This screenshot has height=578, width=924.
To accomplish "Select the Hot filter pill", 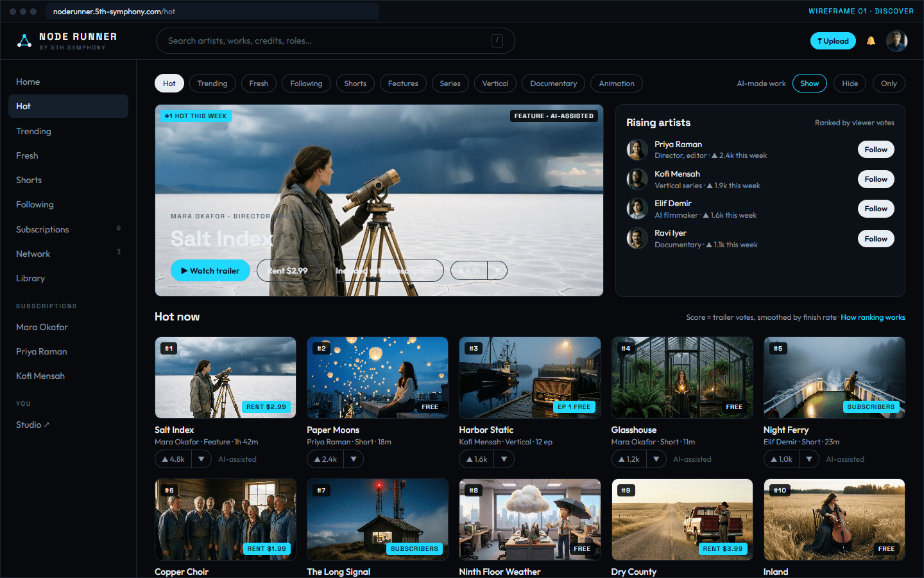I will click(169, 83).
